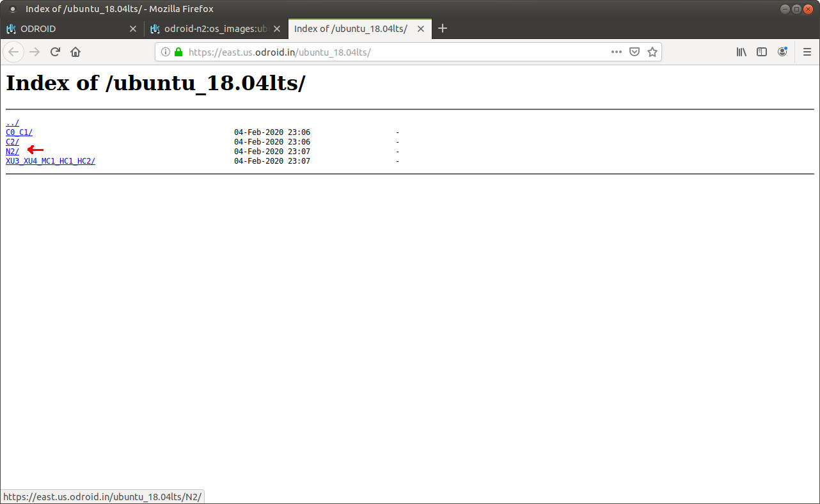Save page to Pocket icon
The image size is (820, 504).
tap(635, 52)
